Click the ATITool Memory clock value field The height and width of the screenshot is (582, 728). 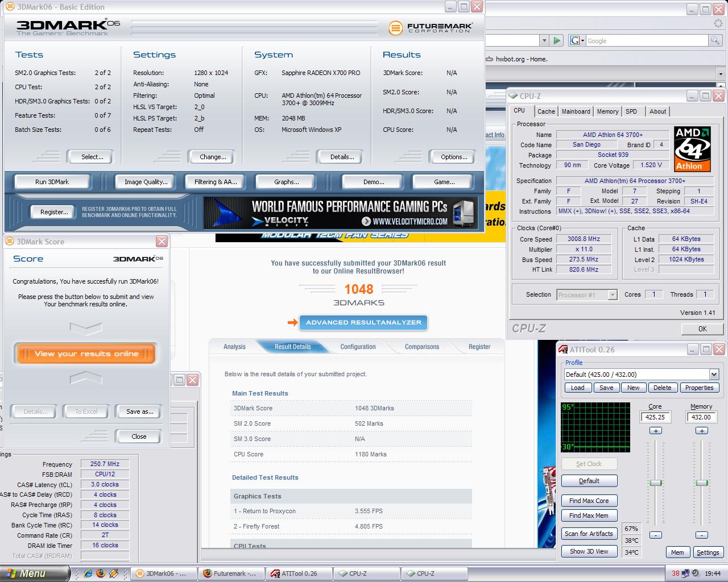click(x=701, y=417)
